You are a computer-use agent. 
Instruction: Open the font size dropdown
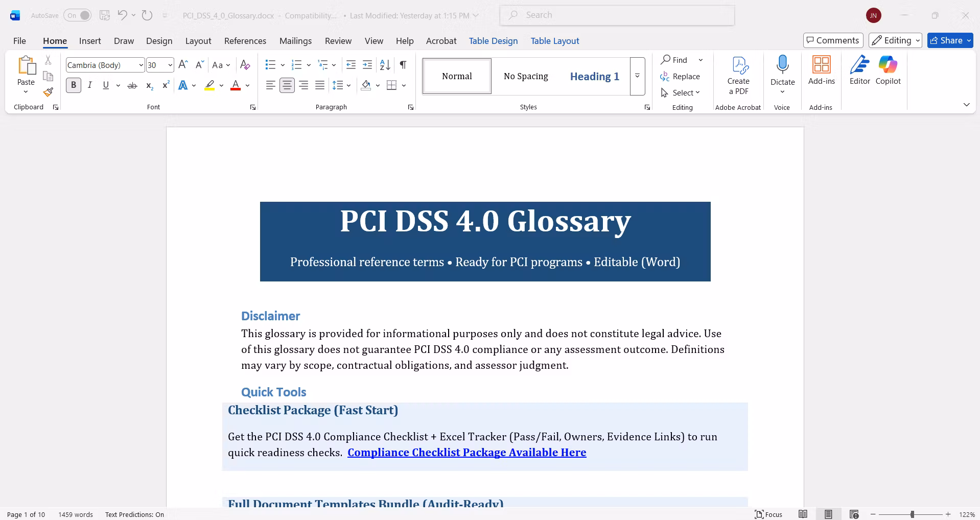coord(170,65)
